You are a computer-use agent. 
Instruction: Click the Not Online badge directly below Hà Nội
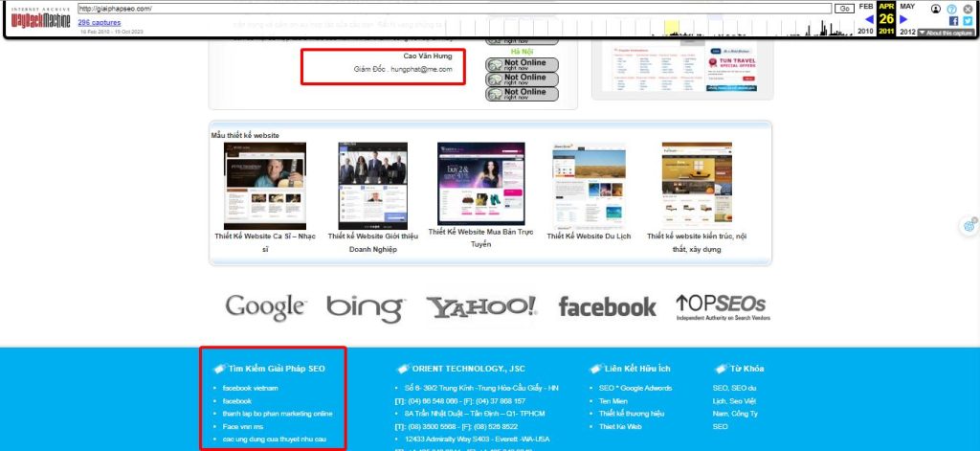[x=522, y=65]
